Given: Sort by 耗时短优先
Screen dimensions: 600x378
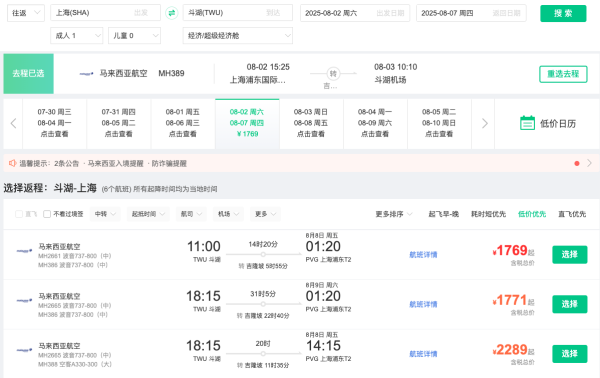Looking at the screenshot, I should (x=488, y=214).
